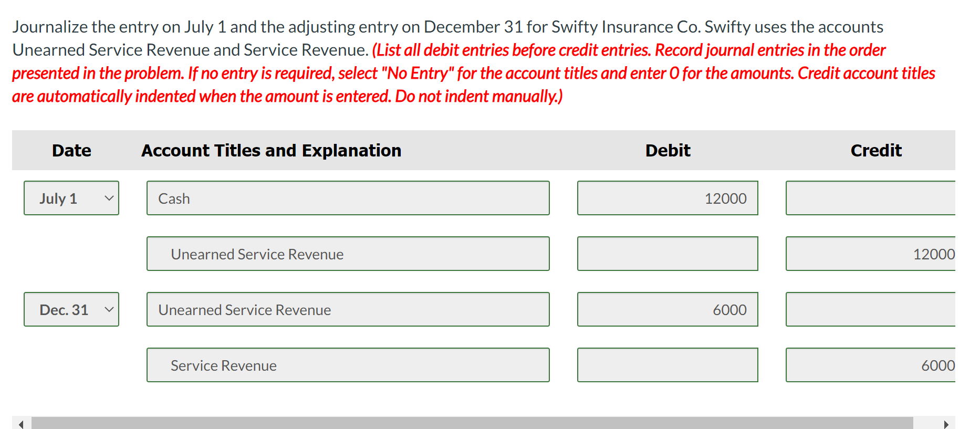Click the 12000 debit amount field

pos(667,198)
